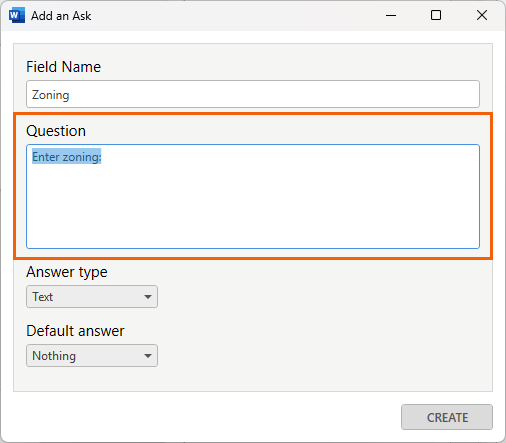The image size is (506, 443).
Task: Click the Question label
Action: tap(56, 131)
